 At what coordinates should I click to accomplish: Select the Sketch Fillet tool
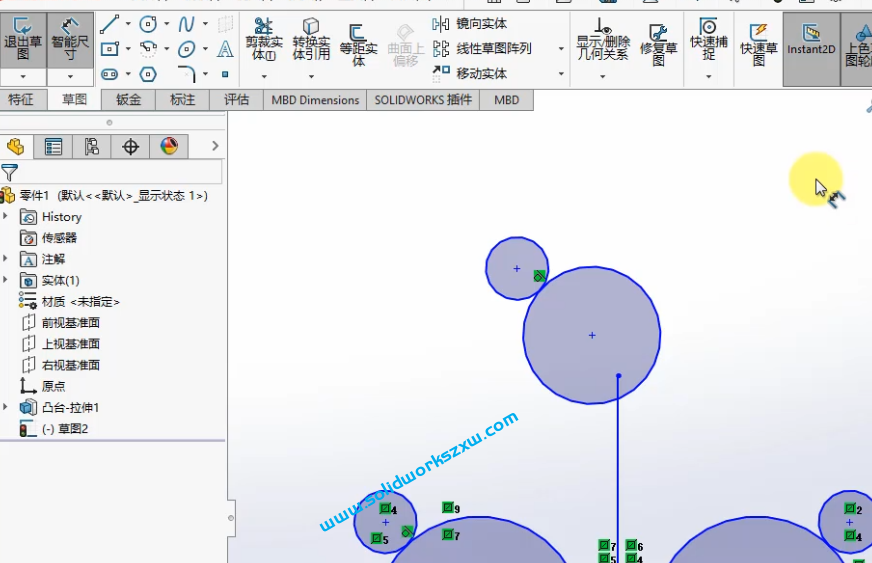pos(186,73)
